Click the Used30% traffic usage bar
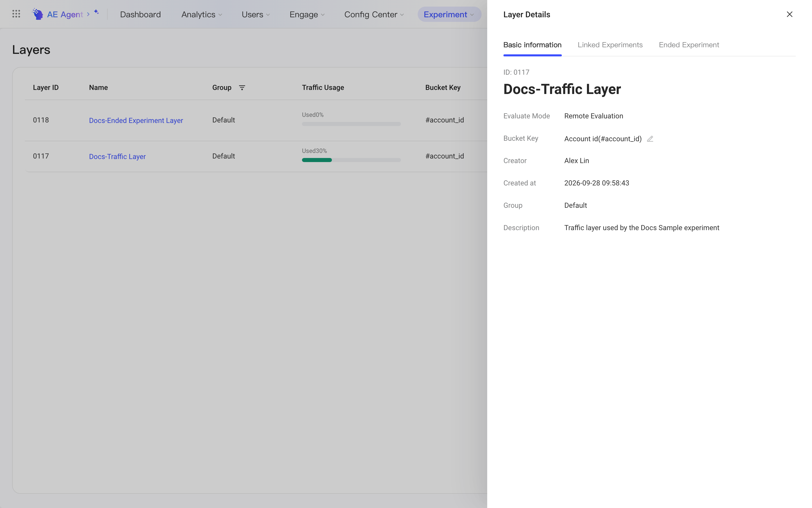 pos(351,160)
